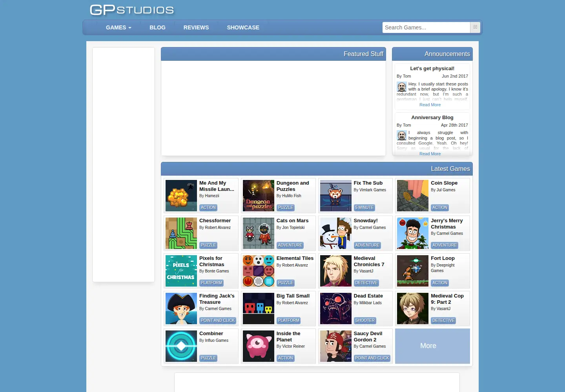Open the Fort Loop game thumbnail
565x392 pixels.
(x=413, y=271)
